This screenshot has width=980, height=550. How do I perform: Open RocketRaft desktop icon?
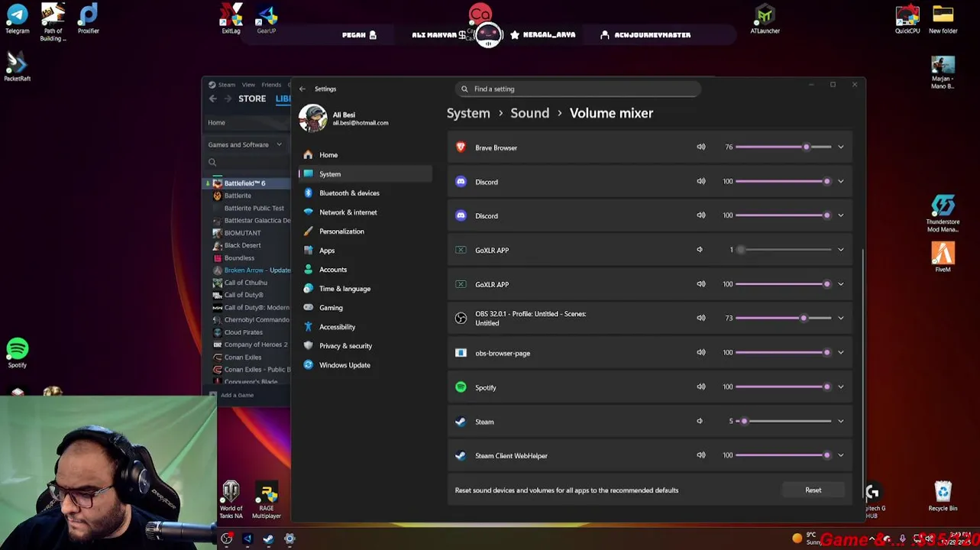pos(17,66)
